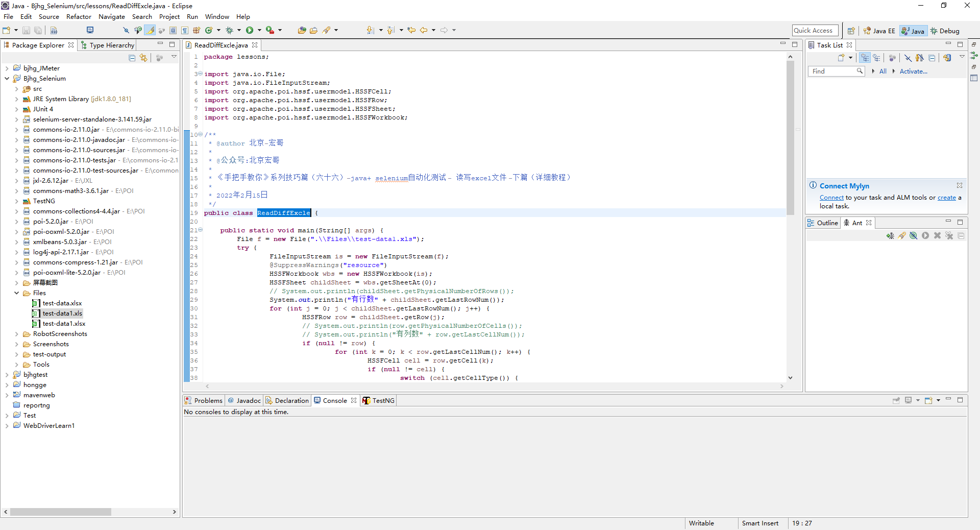The width and height of the screenshot is (980, 530).
Task: Switch to the Problems tab
Action: click(204, 401)
